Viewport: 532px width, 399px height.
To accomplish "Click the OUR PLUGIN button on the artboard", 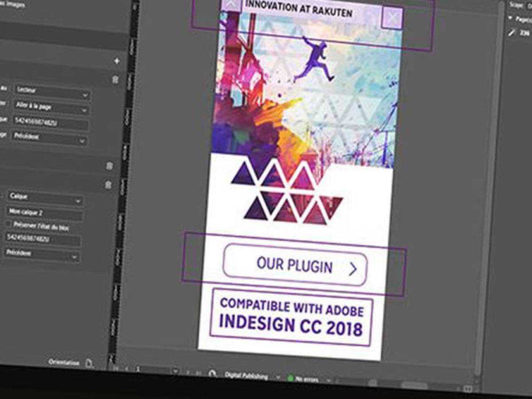I will coord(295,266).
